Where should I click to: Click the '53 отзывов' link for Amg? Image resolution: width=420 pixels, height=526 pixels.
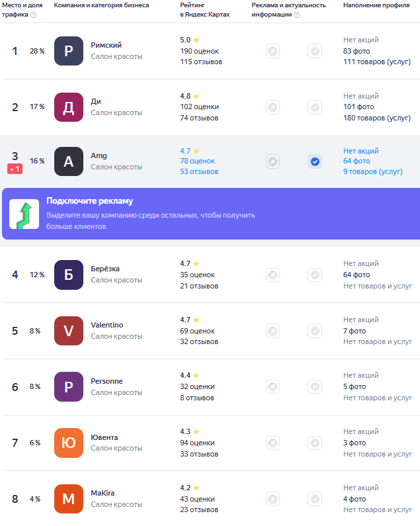pyautogui.click(x=199, y=171)
